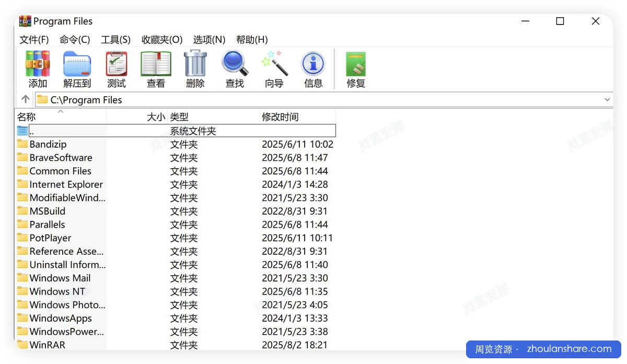The height and width of the screenshot is (364, 627).
Task: Click the folder icon beside BraveSoftware
Action: [22, 157]
